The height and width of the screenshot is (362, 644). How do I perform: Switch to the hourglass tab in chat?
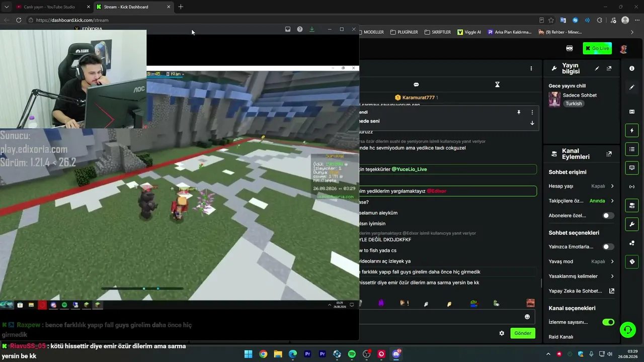497,84
